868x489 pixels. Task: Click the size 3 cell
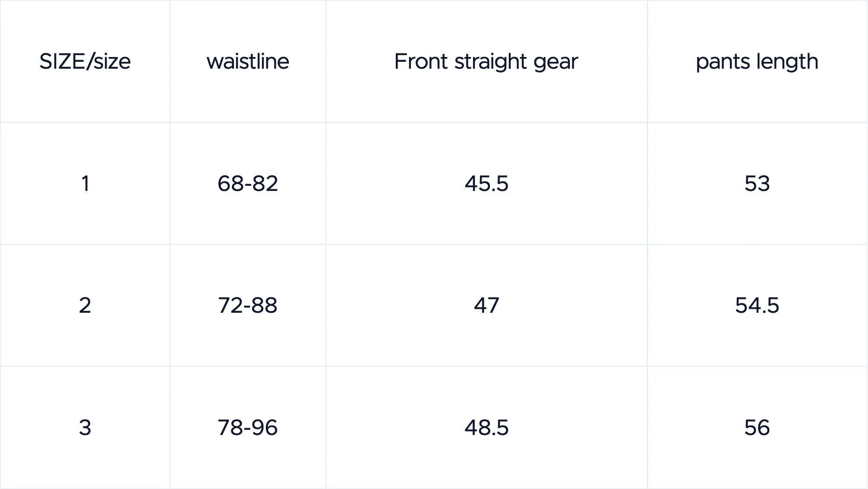click(85, 428)
